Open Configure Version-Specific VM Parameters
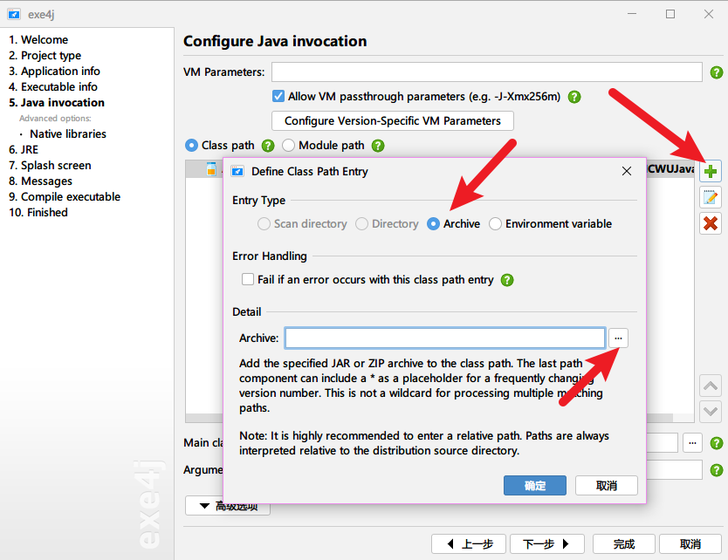Screen dimensions: 728x560 [393, 121]
